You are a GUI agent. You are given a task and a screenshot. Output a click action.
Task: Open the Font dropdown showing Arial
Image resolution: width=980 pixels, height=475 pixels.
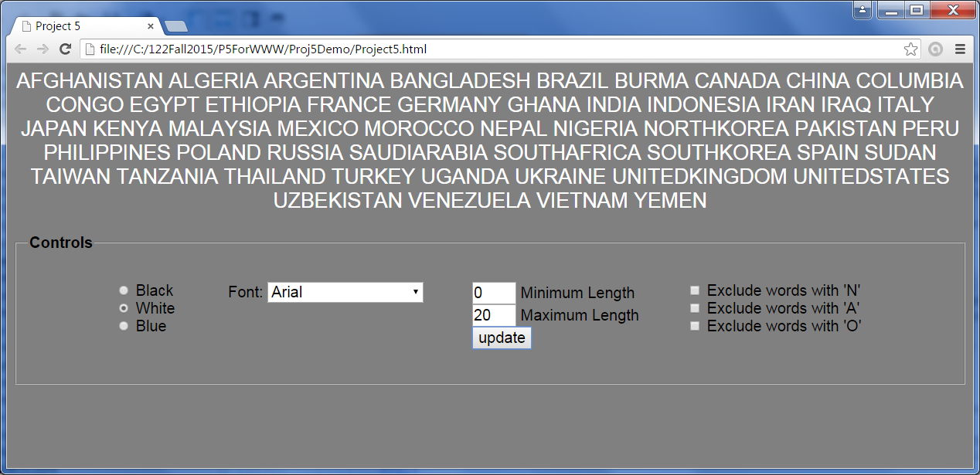coord(345,292)
